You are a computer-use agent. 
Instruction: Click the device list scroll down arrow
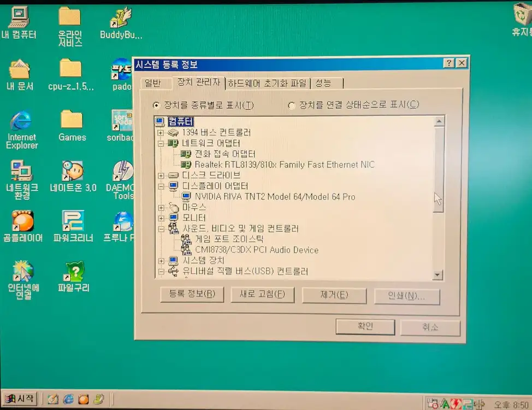click(438, 275)
